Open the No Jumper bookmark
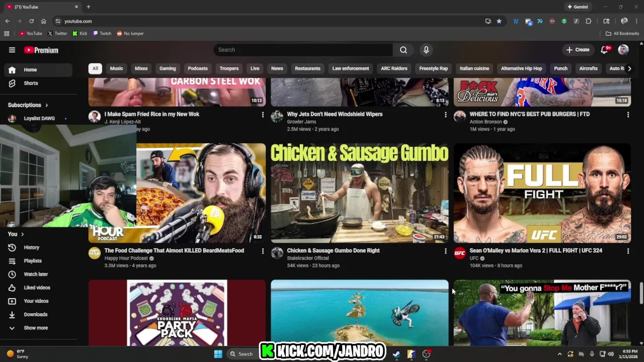This screenshot has height=362, width=644. pyautogui.click(x=130, y=34)
